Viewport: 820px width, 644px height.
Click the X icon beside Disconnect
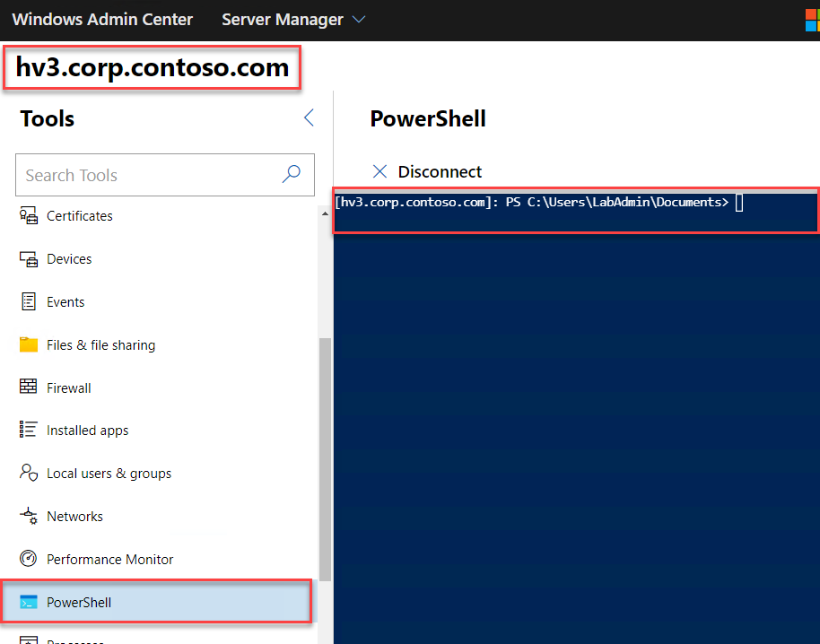pyautogui.click(x=379, y=171)
